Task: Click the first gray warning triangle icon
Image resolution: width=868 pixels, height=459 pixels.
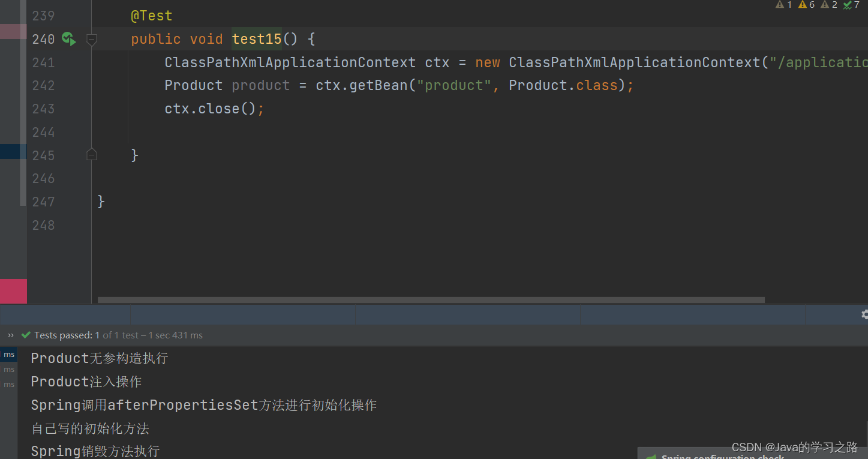Action: click(x=780, y=5)
